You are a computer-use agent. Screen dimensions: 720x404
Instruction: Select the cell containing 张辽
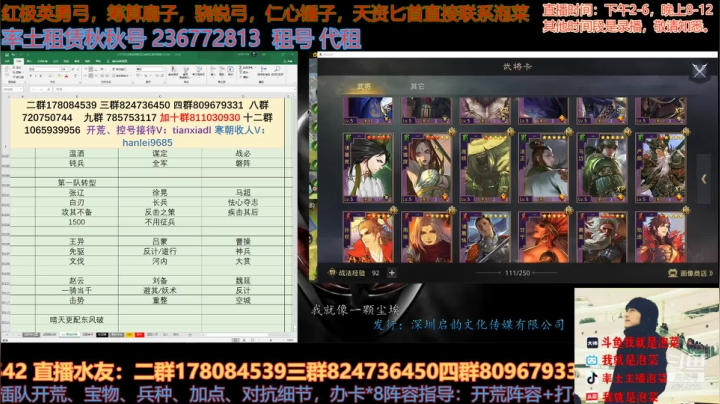tap(77, 192)
